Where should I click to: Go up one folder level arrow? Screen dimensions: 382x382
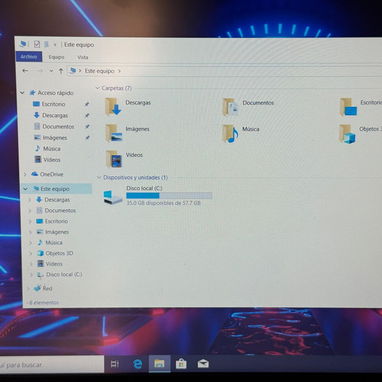point(61,71)
